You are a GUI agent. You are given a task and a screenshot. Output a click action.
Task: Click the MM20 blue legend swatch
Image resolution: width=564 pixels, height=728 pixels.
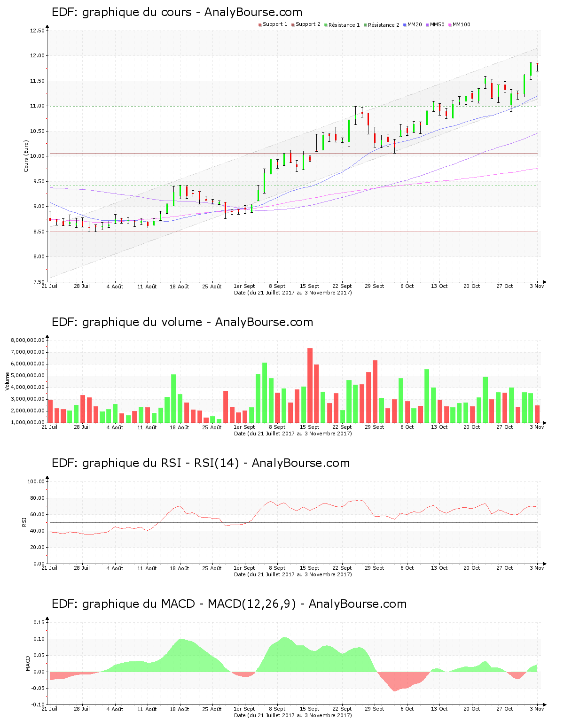click(x=405, y=25)
